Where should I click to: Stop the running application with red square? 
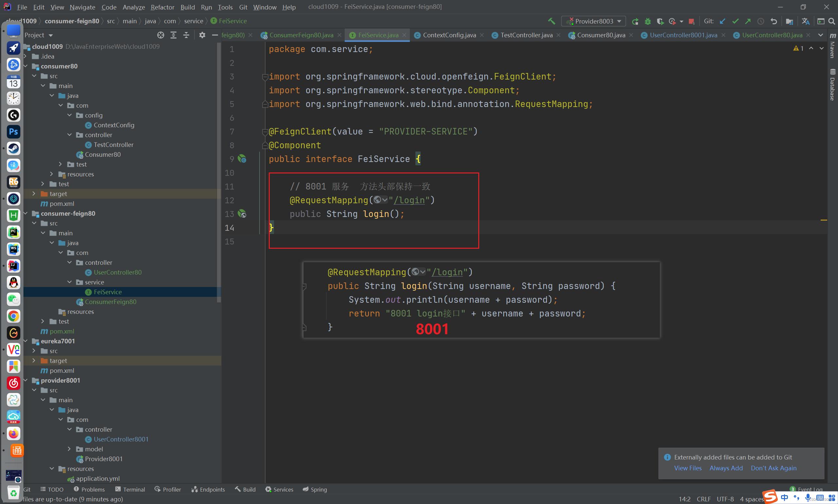pyautogui.click(x=691, y=21)
